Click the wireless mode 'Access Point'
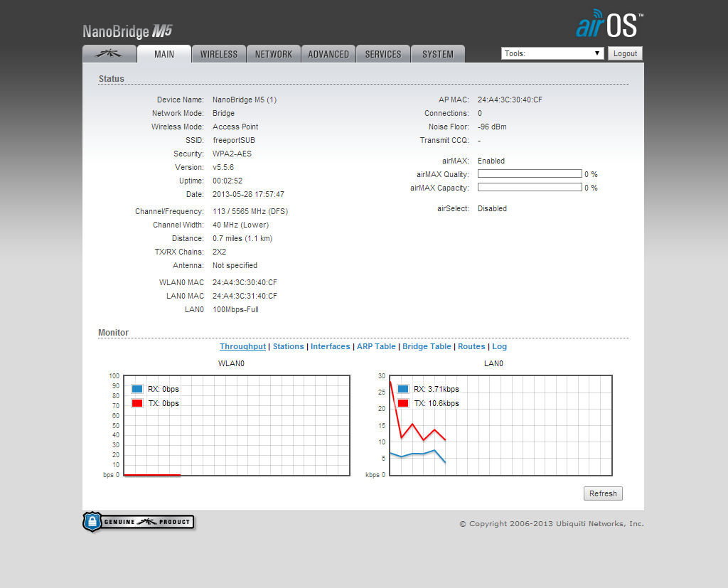Viewport: 728px width, 588px height. click(235, 127)
